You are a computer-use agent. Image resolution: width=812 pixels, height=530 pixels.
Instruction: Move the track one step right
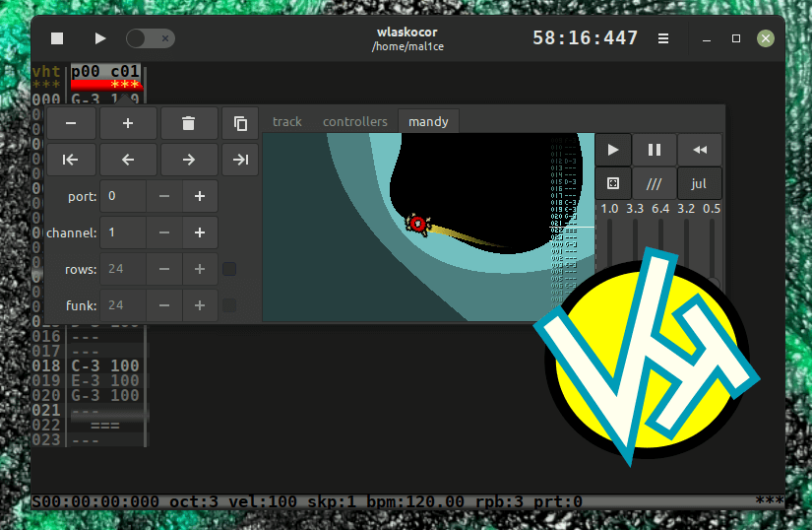point(189,160)
